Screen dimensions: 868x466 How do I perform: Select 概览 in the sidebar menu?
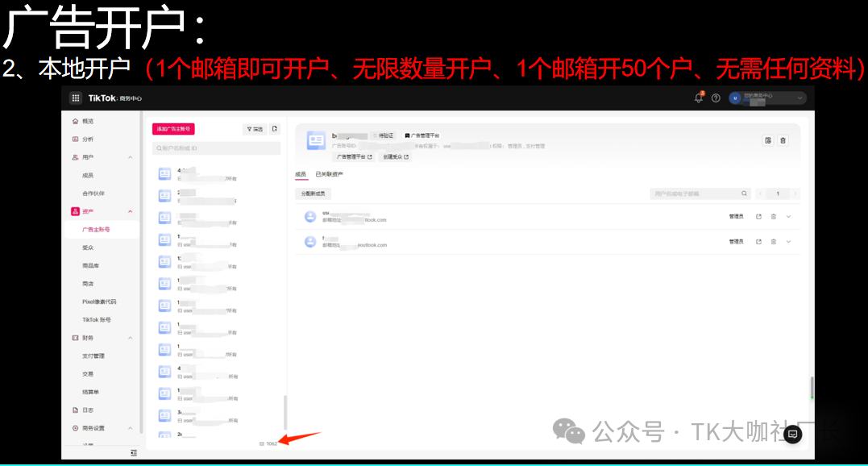88,121
